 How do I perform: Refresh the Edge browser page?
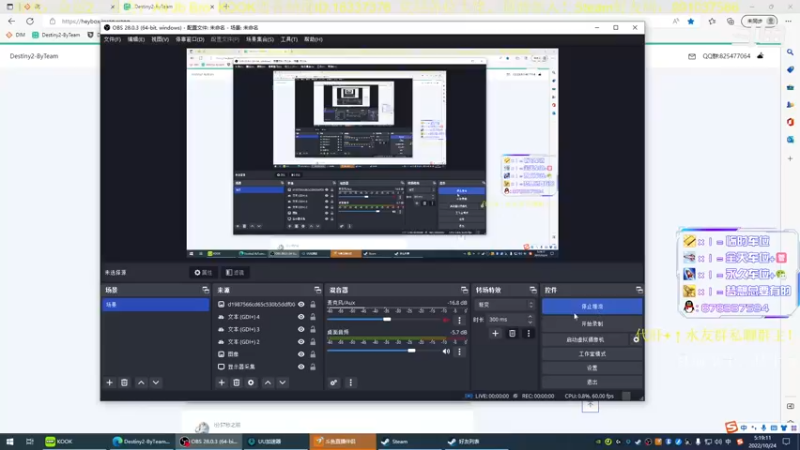pyautogui.click(x=30, y=21)
